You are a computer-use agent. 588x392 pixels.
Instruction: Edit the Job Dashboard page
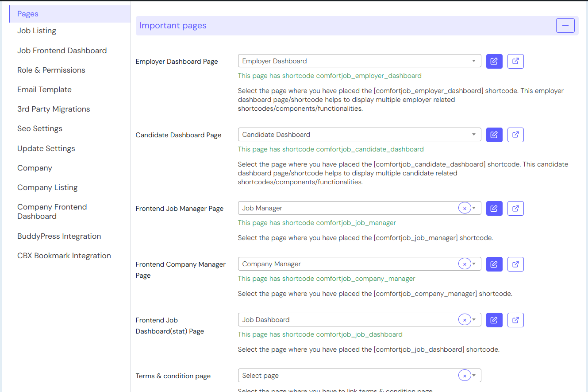[x=494, y=320]
